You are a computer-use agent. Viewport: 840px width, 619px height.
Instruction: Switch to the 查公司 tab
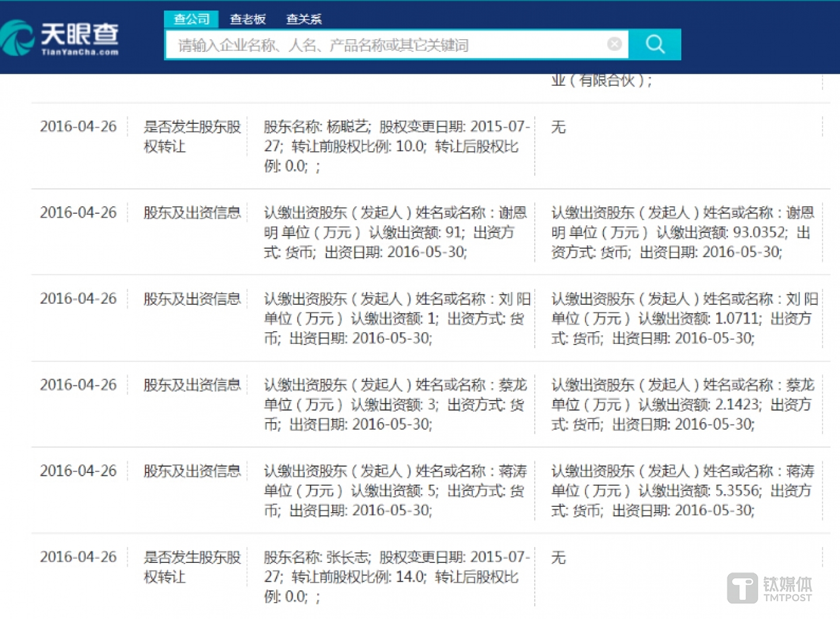191,19
